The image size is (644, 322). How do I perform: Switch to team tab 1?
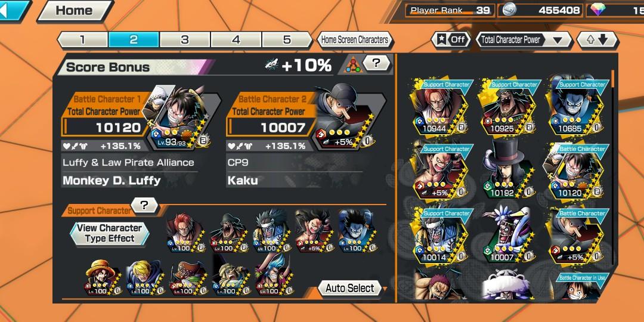(82, 40)
